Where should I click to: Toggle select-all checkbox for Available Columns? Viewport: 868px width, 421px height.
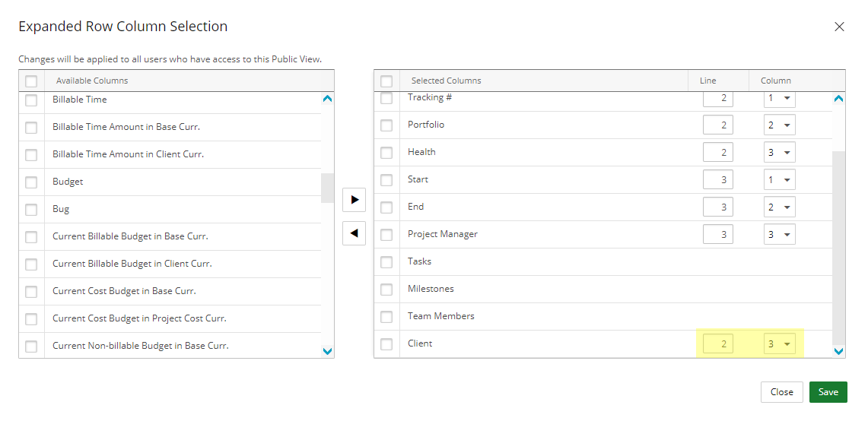[x=31, y=81]
